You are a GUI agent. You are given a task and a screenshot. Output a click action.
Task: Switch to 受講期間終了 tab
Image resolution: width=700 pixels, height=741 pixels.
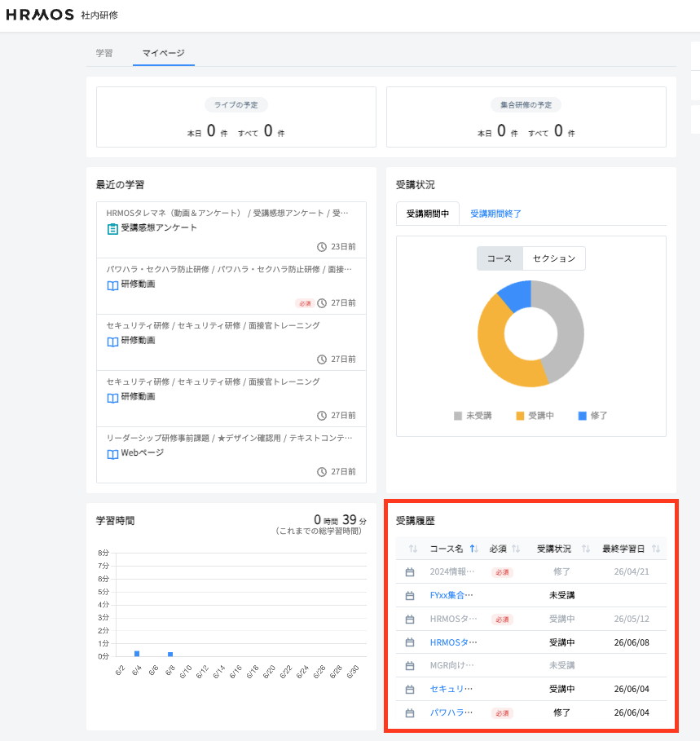[495, 214]
